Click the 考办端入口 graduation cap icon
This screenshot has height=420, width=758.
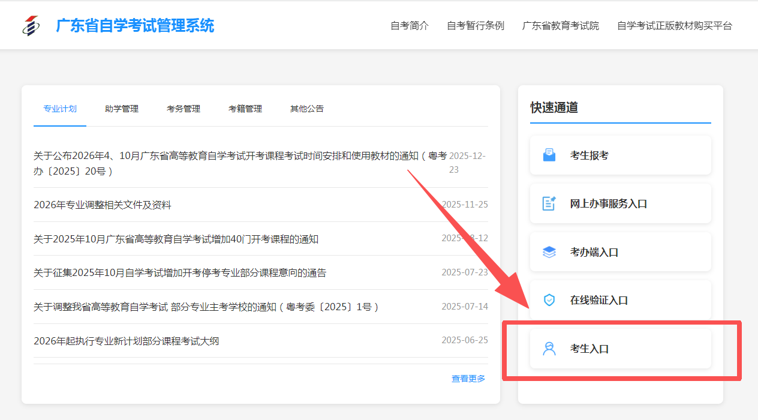coord(549,252)
